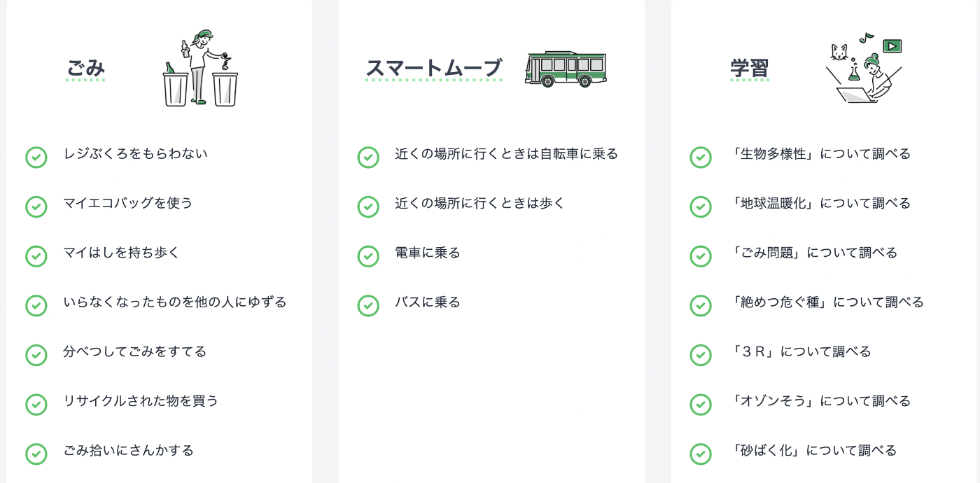Click the checkmark beside 電車に乗る

368,256
